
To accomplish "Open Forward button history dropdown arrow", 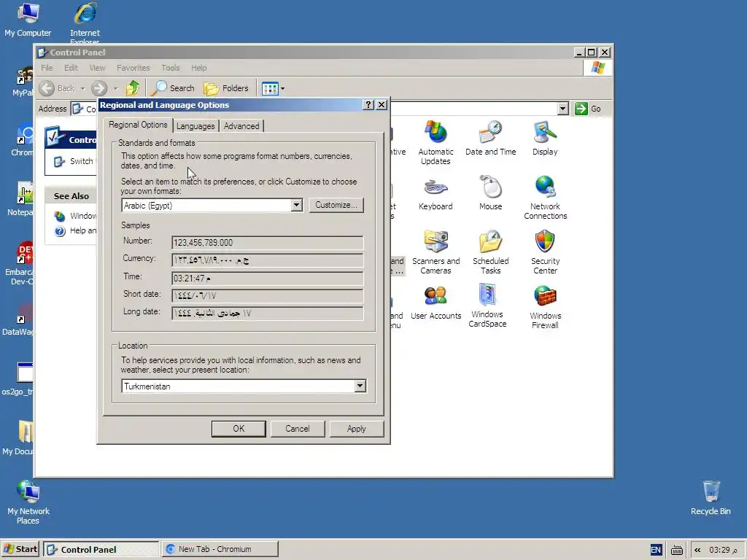I will 115,88.
